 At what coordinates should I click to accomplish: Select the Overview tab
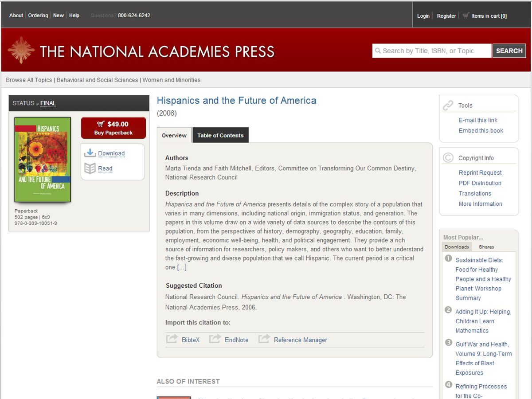pyautogui.click(x=174, y=135)
